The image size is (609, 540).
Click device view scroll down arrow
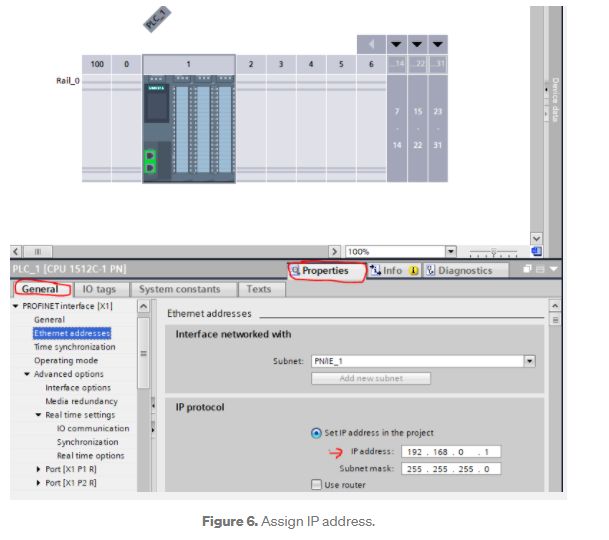536,239
